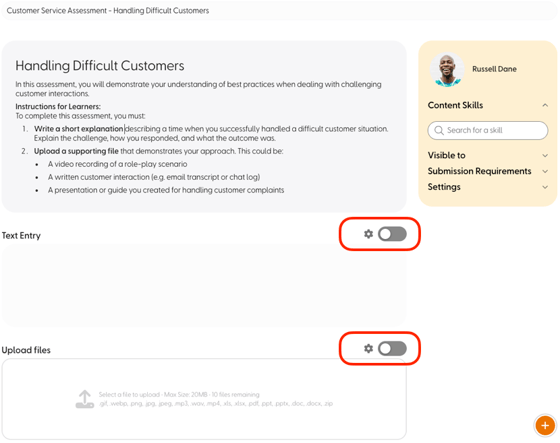Click the file upload drop zone
Viewport: 560px width, 443px height.
tap(204, 399)
